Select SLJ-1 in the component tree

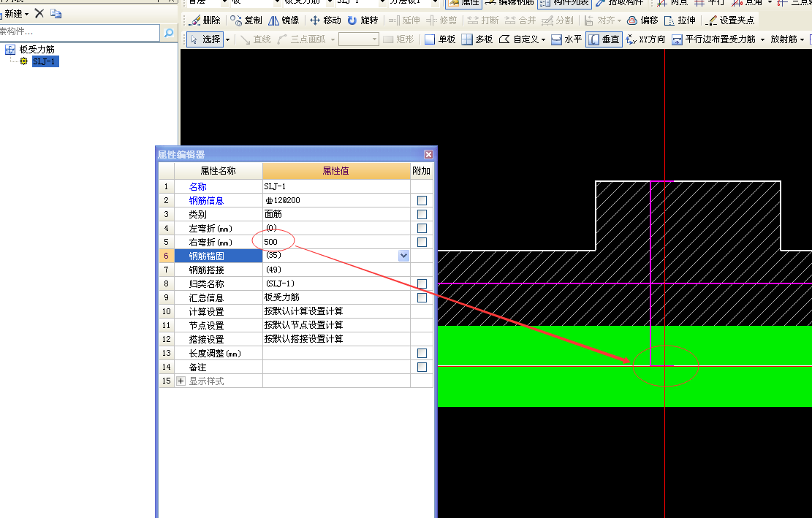point(45,61)
